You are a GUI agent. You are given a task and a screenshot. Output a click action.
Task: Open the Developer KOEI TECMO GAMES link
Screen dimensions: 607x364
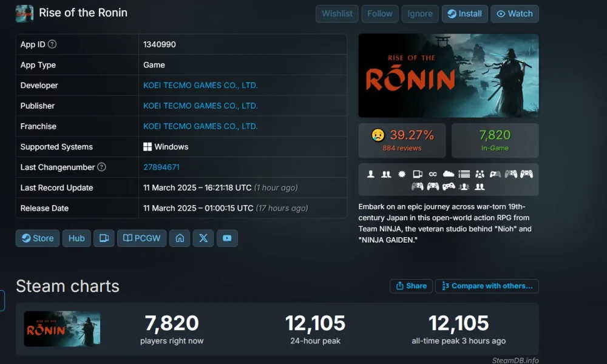pyautogui.click(x=200, y=86)
